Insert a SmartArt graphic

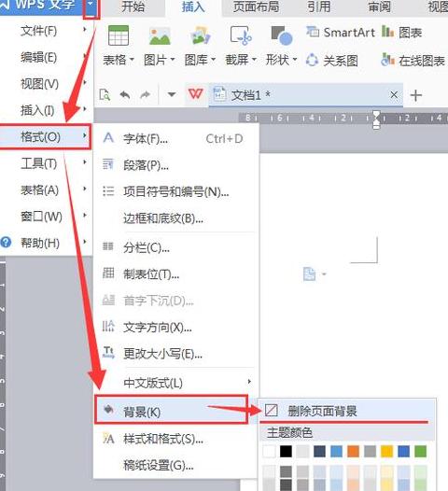pyautogui.click(x=341, y=33)
